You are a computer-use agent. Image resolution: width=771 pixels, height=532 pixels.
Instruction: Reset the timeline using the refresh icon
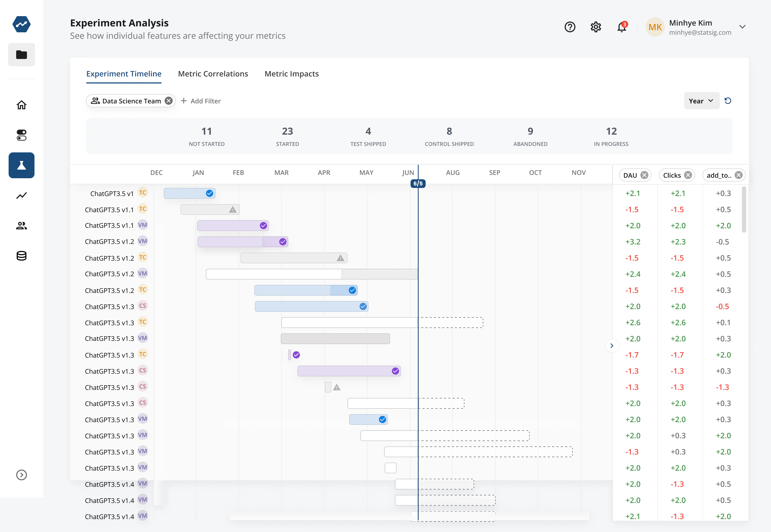pos(728,101)
